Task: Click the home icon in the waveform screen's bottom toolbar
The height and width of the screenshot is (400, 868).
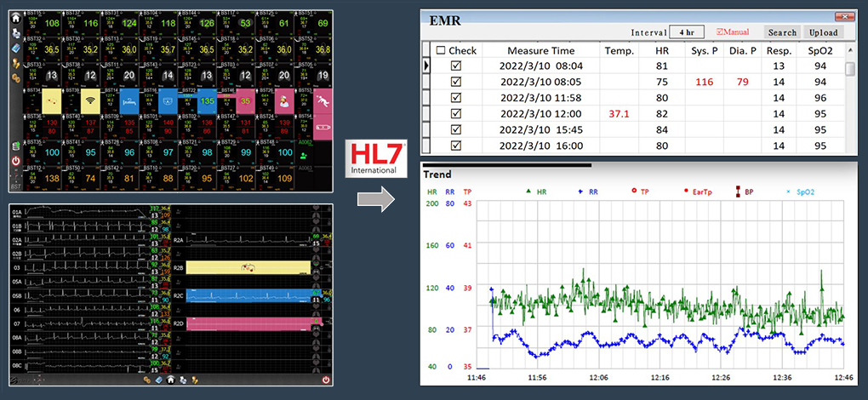Action: (x=170, y=380)
